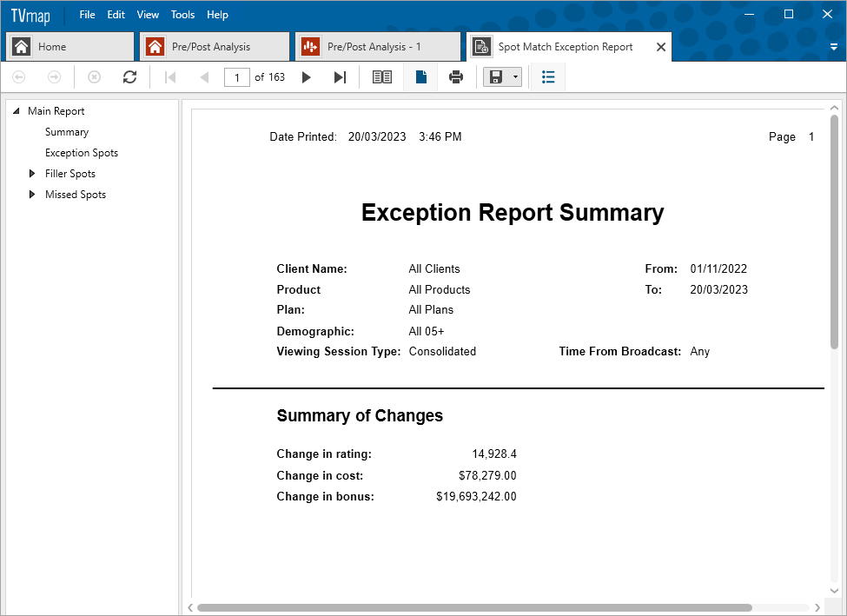Click the From date 01/11/2022
847x616 pixels.
[x=718, y=268]
